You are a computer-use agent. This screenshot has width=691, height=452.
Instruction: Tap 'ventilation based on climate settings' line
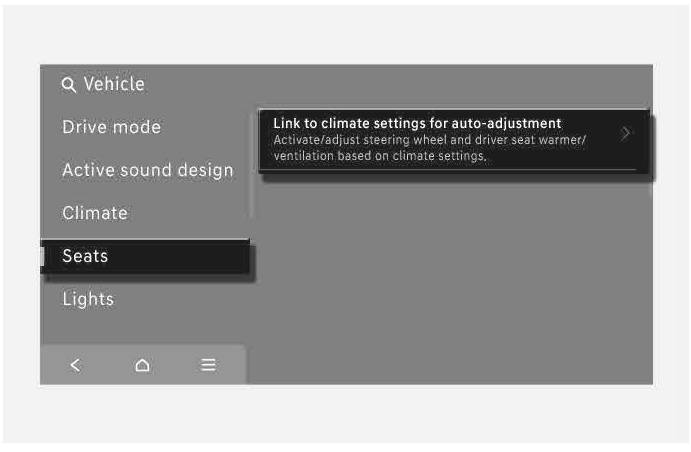(x=380, y=156)
